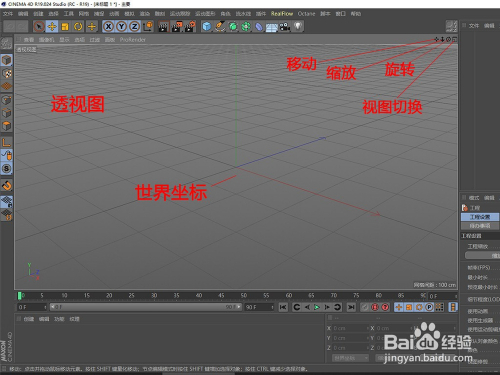This screenshot has width=500, height=375.
Task: Go to start of timeline
Action: pos(283,307)
